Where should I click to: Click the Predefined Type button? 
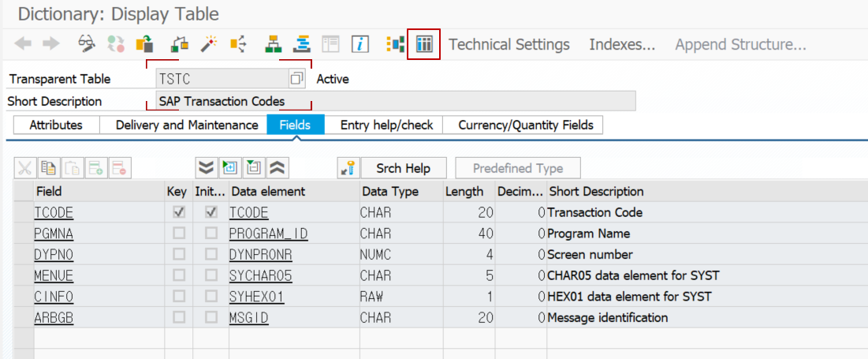(x=518, y=168)
